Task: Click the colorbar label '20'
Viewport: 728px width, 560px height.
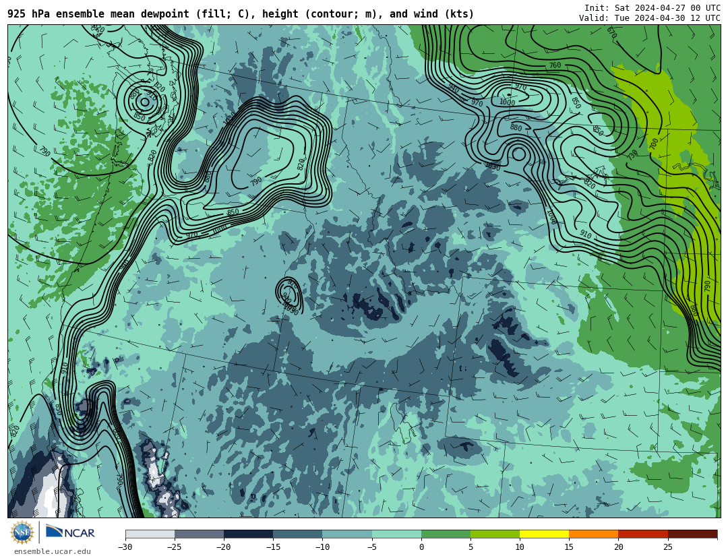Action: (x=618, y=547)
